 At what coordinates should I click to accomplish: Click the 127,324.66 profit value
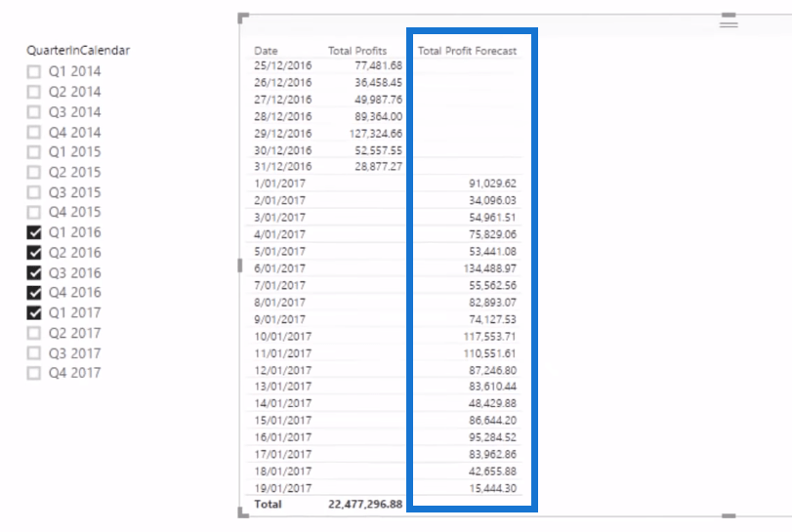[376, 134]
